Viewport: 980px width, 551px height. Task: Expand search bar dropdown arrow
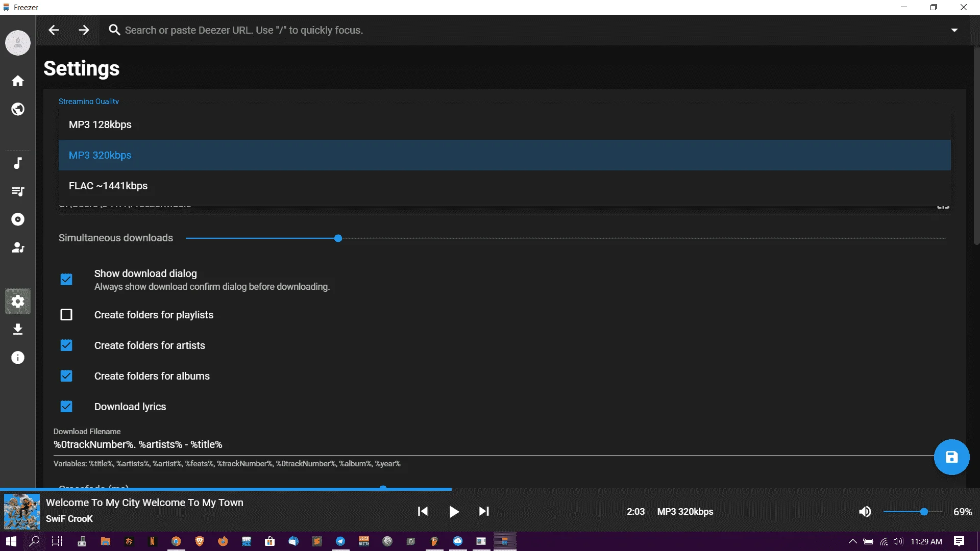954,30
